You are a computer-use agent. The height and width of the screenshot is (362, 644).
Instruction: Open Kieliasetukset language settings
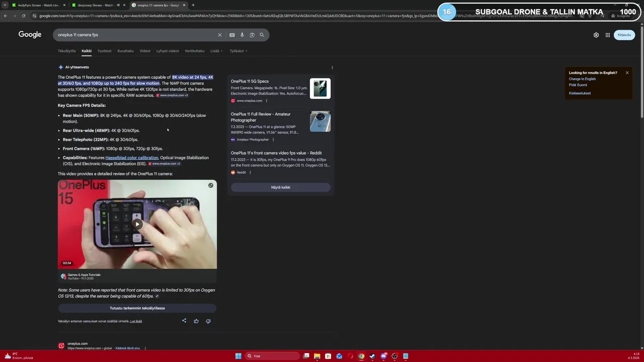[x=580, y=93]
